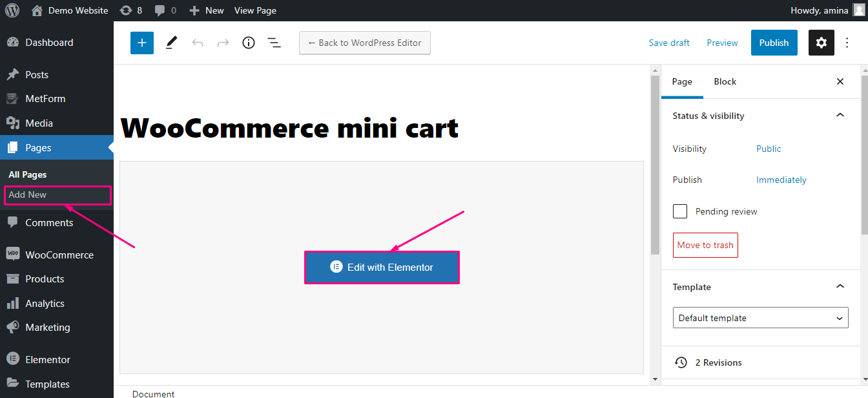Click the Analytics bar chart icon
Screen dimensions: 868x398
tap(13, 304)
